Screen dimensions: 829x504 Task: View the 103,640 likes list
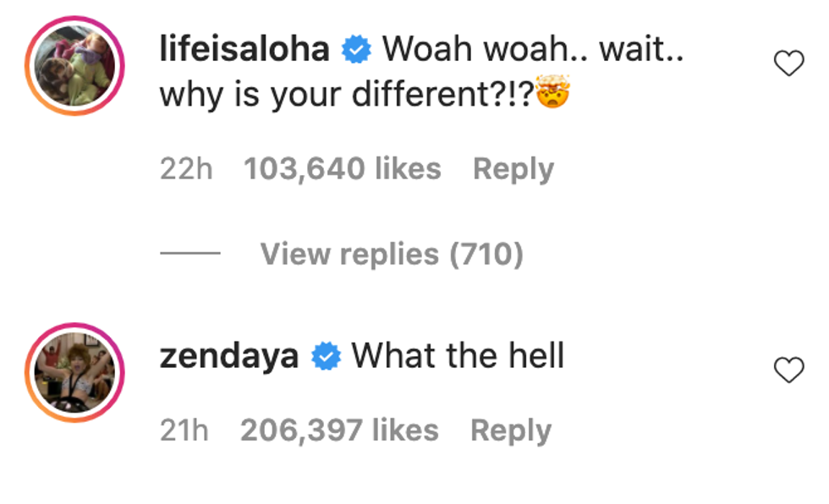[x=343, y=169]
